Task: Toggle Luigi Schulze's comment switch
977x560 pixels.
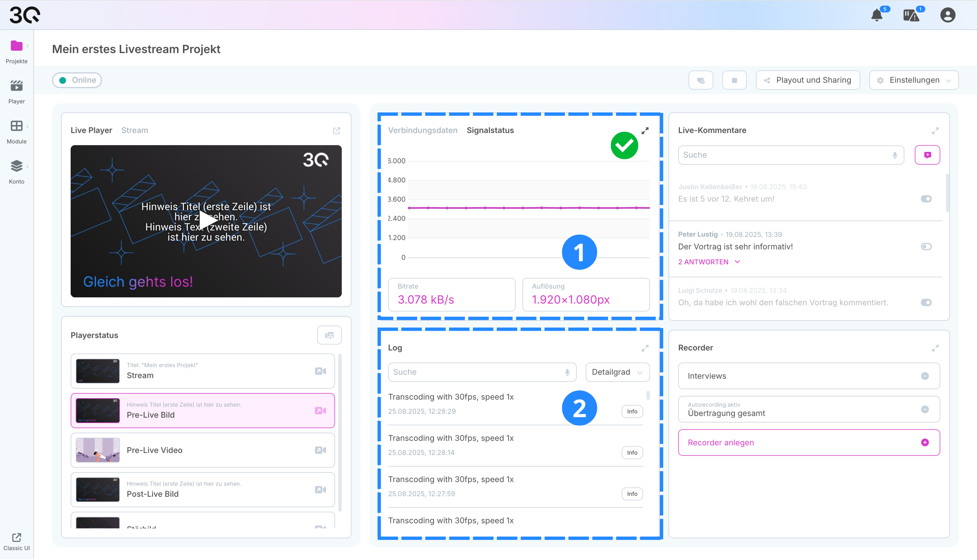Action: pos(926,303)
